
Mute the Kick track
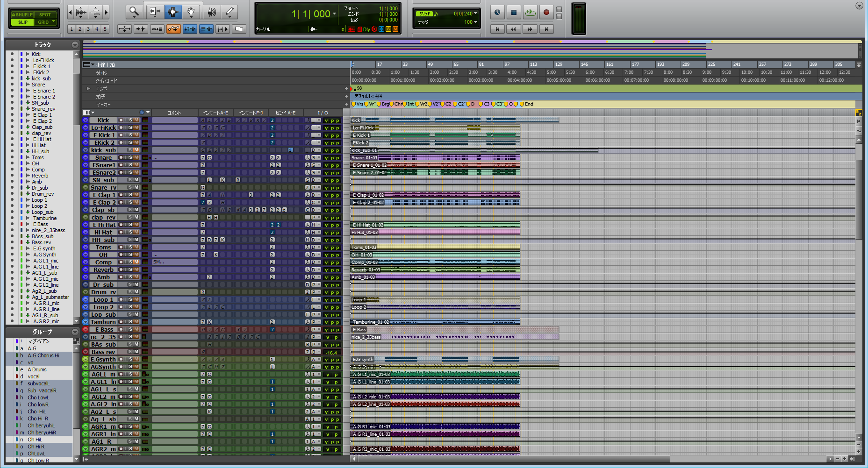(136, 121)
